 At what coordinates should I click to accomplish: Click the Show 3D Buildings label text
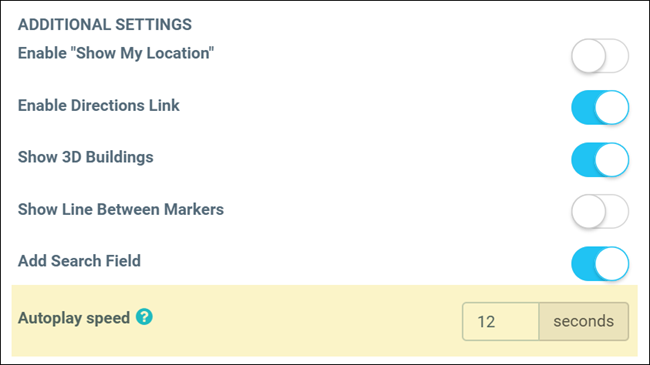click(x=85, y=157)
